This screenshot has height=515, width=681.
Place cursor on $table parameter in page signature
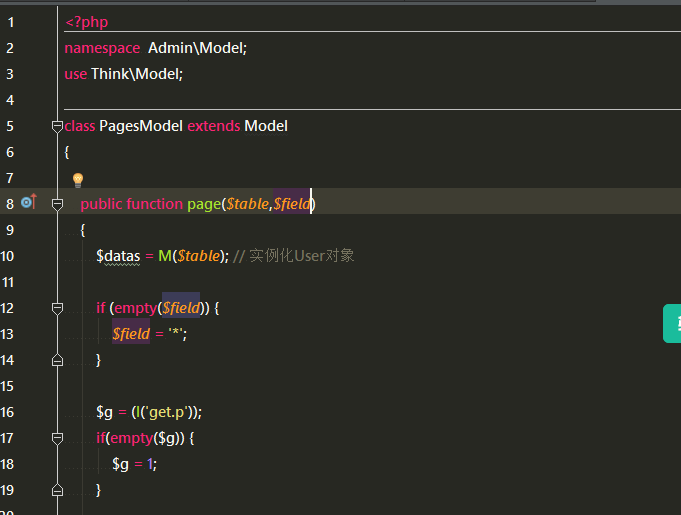(247, 204)
